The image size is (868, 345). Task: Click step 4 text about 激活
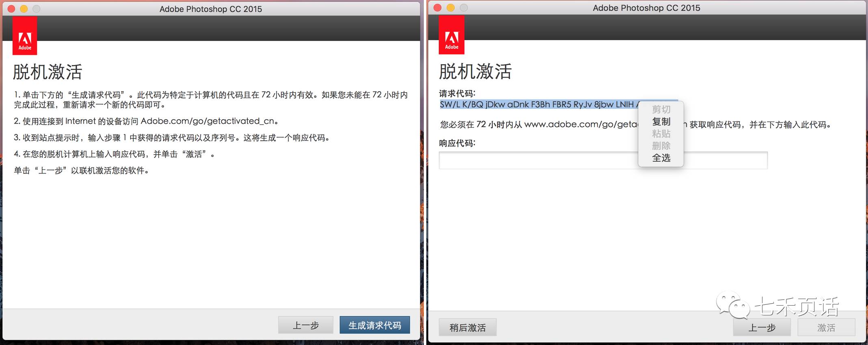[x=114, y=154]
